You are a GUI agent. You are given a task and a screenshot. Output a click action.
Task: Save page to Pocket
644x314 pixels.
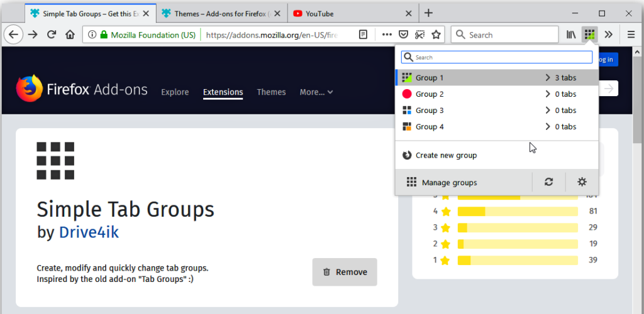click(403, 35)
